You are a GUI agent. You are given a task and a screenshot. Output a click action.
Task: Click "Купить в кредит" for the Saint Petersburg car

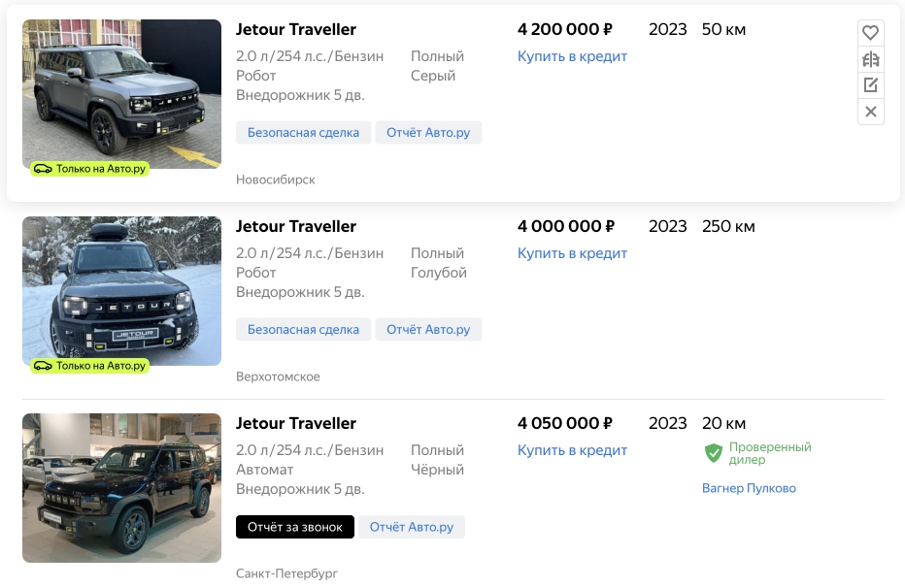(x=572, y=450)
